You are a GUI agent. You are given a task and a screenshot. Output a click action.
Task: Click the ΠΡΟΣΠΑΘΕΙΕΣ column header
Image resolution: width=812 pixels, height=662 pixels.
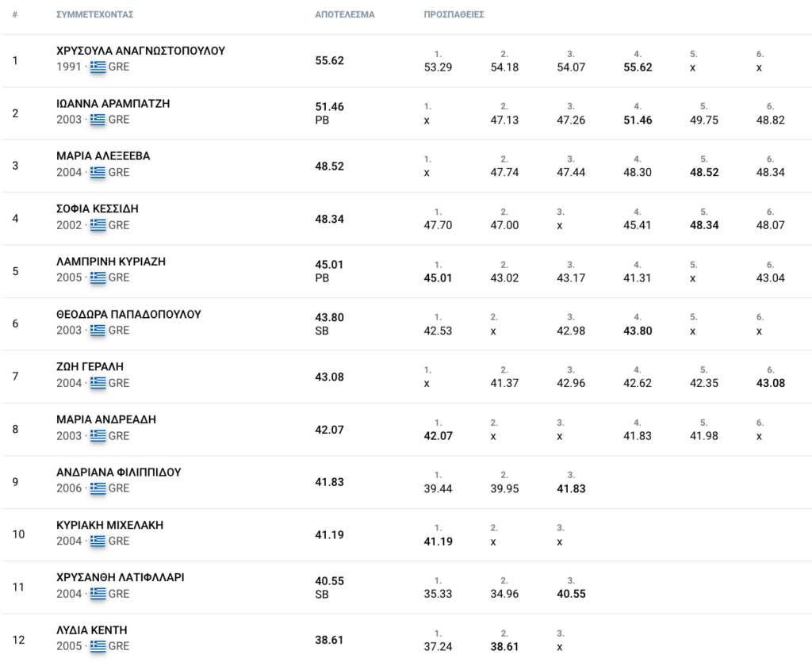[454, 15]
